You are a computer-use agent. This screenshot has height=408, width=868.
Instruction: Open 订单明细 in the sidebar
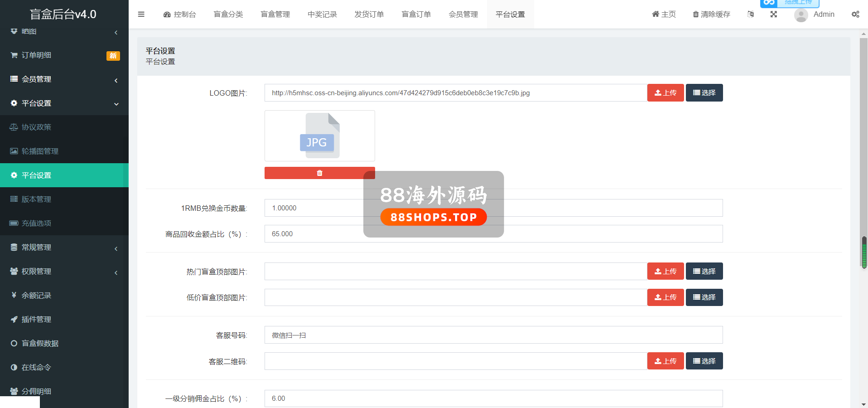coord(36,55)
